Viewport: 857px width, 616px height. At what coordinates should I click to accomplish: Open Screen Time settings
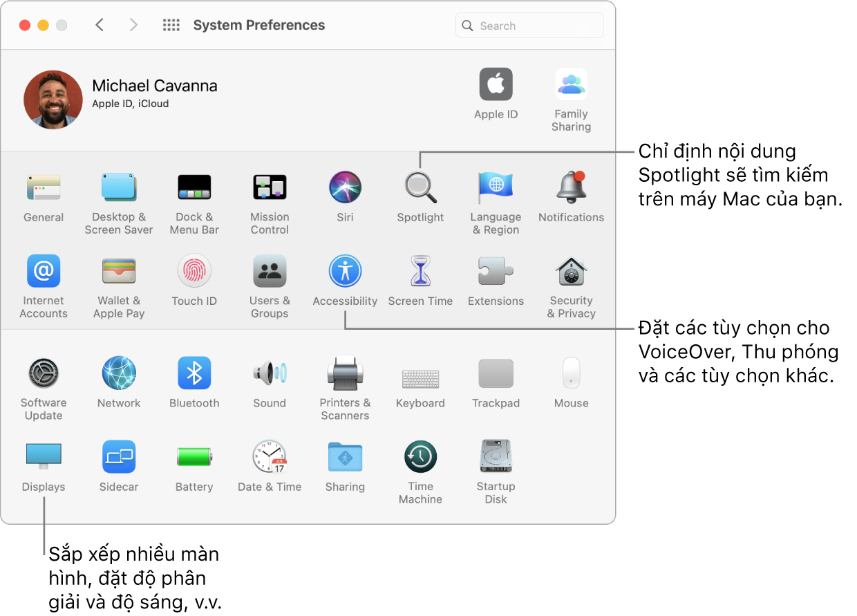pyautogui.click(x=420, y=271)
